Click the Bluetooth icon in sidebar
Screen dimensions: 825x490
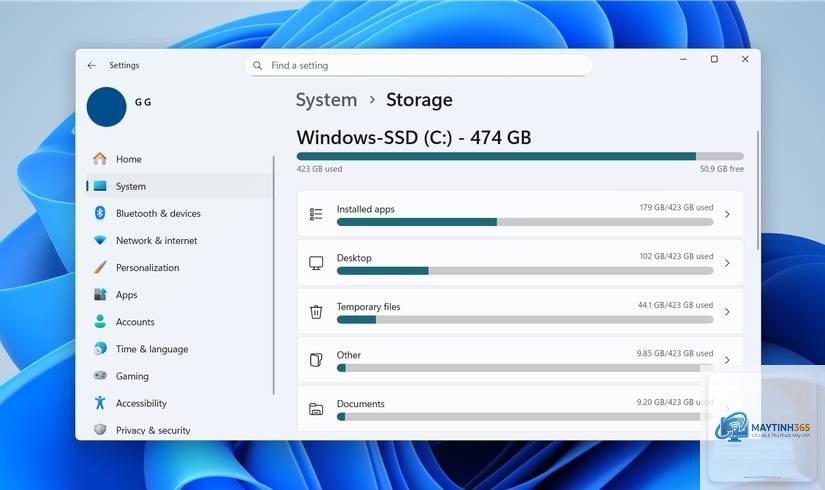100,213
